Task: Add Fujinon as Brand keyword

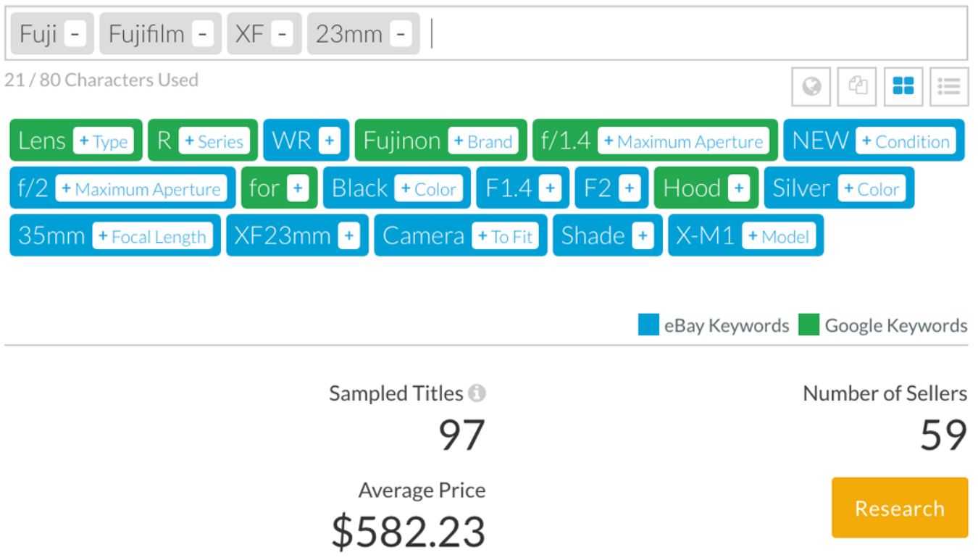Action: pyautogui.click(x=482, y=141)
